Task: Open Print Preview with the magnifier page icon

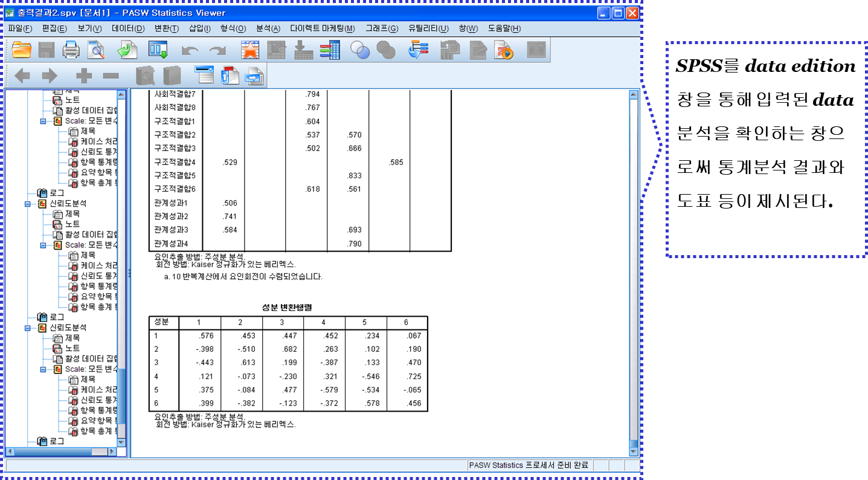Action: click(95, 50)
